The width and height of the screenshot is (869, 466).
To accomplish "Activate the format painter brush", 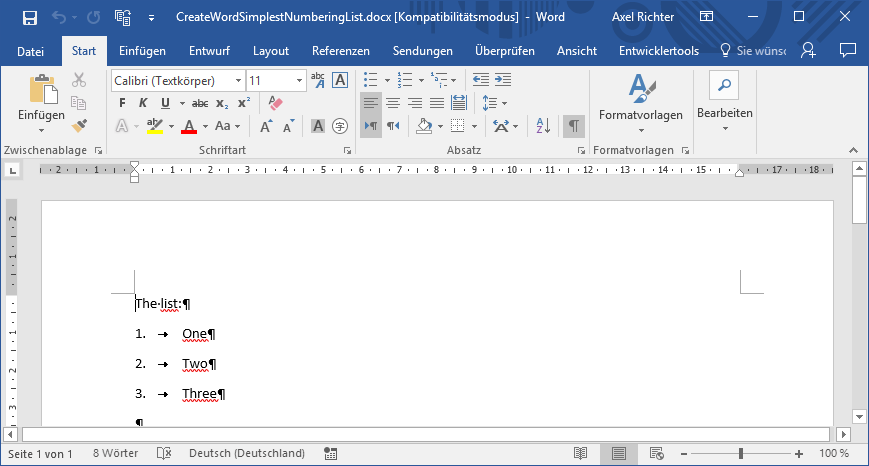I will 79,126.
